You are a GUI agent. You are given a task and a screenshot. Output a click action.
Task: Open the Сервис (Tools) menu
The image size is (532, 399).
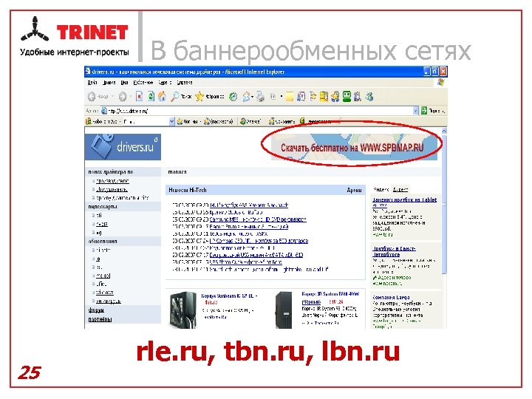pyautogui.click(x=165, y=83)
